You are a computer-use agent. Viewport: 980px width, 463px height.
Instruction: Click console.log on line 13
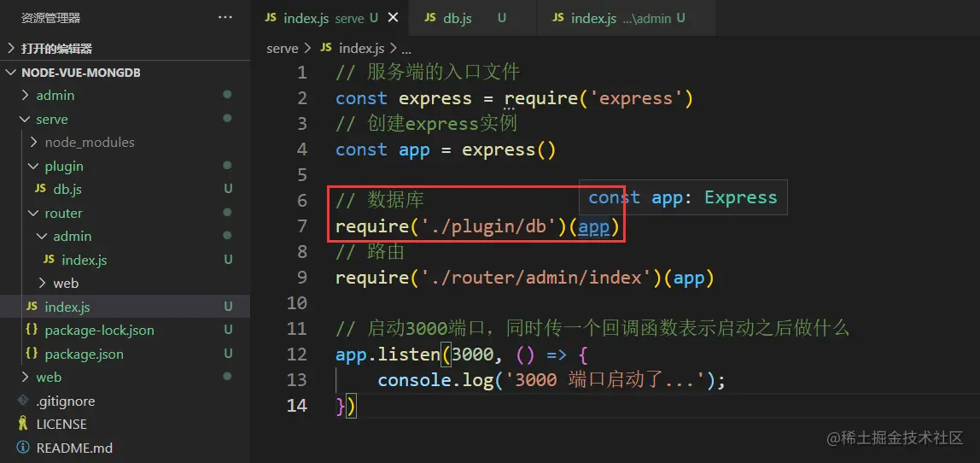point(435,380)
